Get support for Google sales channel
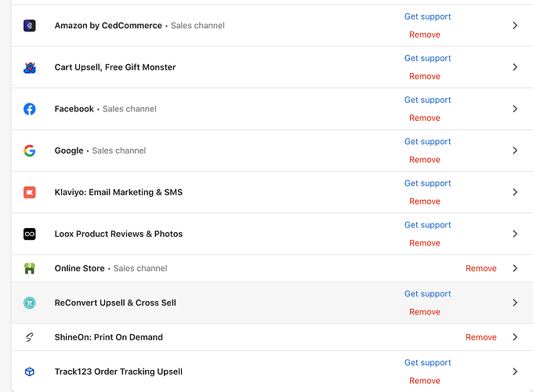Screen dimensions: 533x392 (x=427, y=142)
